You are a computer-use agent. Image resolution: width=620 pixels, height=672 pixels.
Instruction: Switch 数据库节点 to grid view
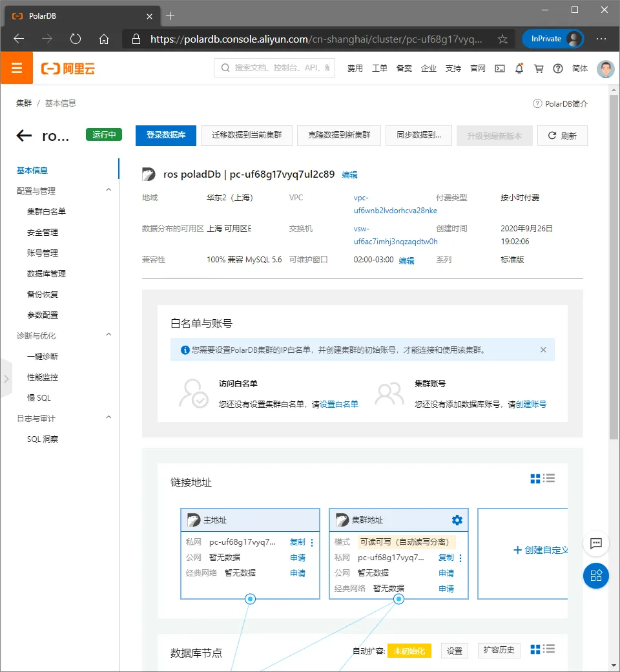(x=535, y=649)
